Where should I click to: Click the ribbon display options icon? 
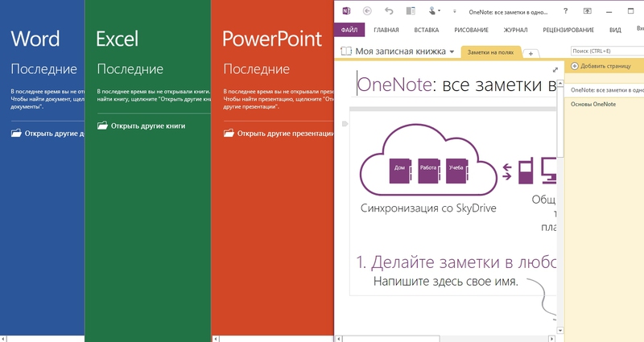click(588, 11)
